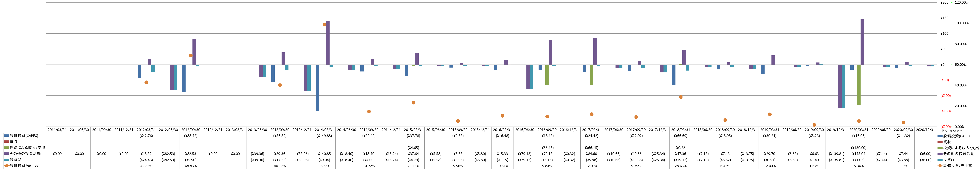Select the 投資CF row label in the left table
980x169 pixels.
point(15,160)
